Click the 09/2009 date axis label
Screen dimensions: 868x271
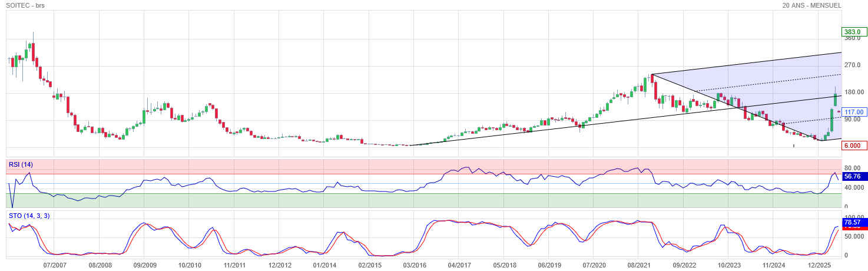click(144, 266)
